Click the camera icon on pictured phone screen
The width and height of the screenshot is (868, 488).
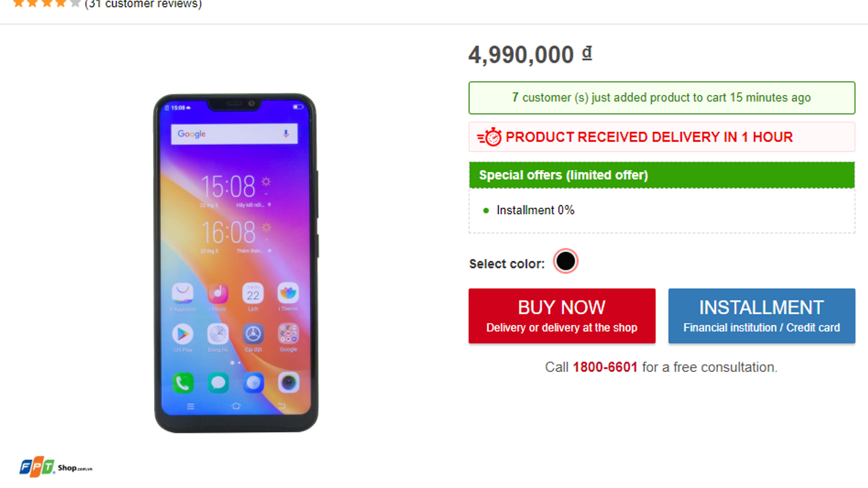[x=288, y=383]
